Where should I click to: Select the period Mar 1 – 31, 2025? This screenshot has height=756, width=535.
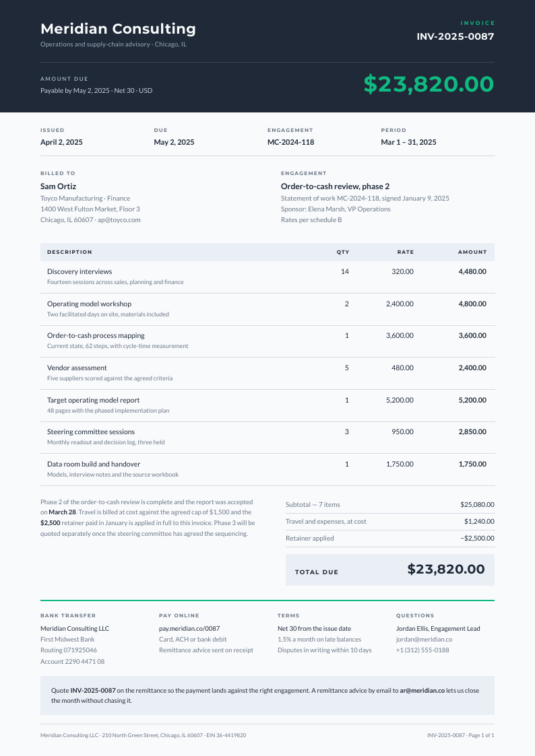point(408,142)
